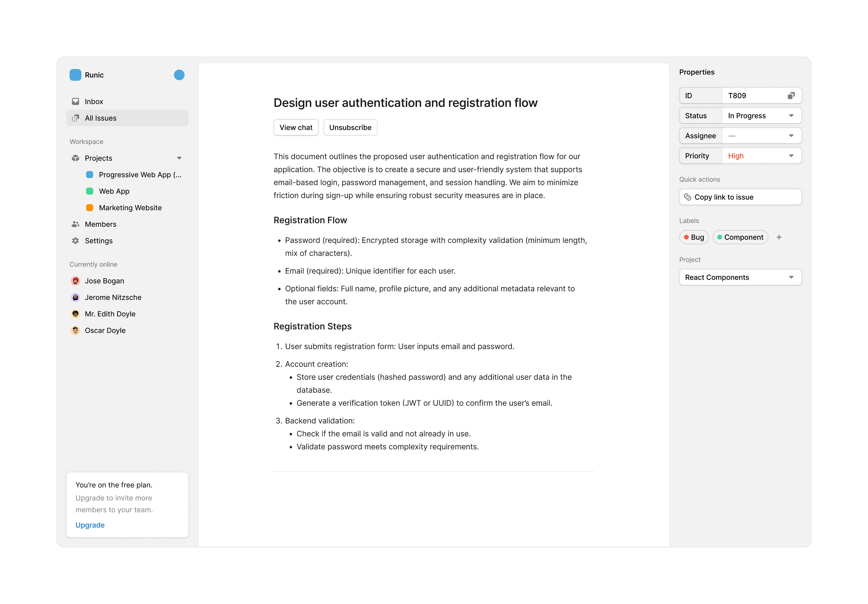Select All Issues in sidebar

click(x=127, y=118)
